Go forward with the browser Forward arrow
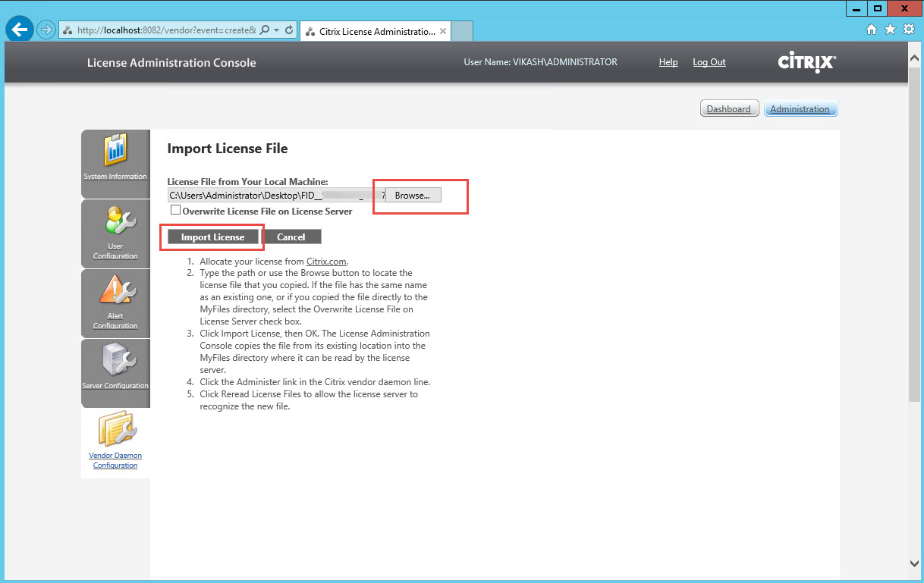This screenshot has height=583, width=924. pos(47,30)
